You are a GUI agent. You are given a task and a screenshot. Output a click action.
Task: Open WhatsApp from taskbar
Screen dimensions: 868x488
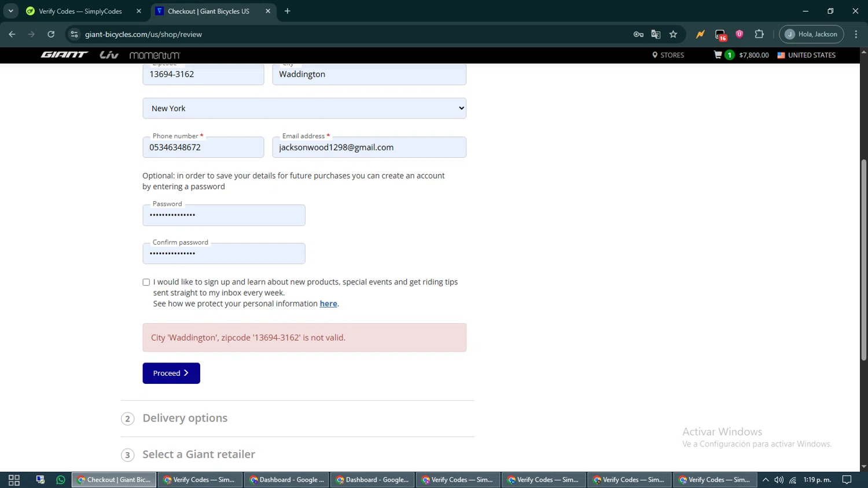[x=61, y=480]
